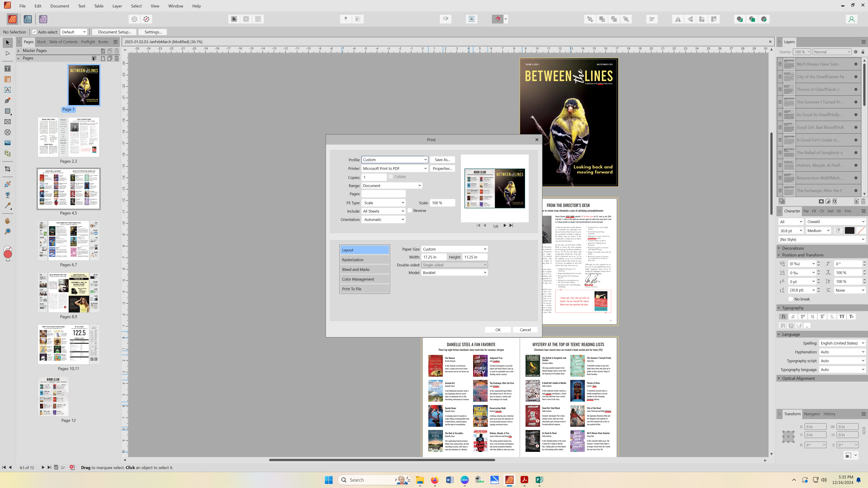Click the black text fill color swatch
The height and width of the screenshot is (488, 868).
tap(849, 231)
